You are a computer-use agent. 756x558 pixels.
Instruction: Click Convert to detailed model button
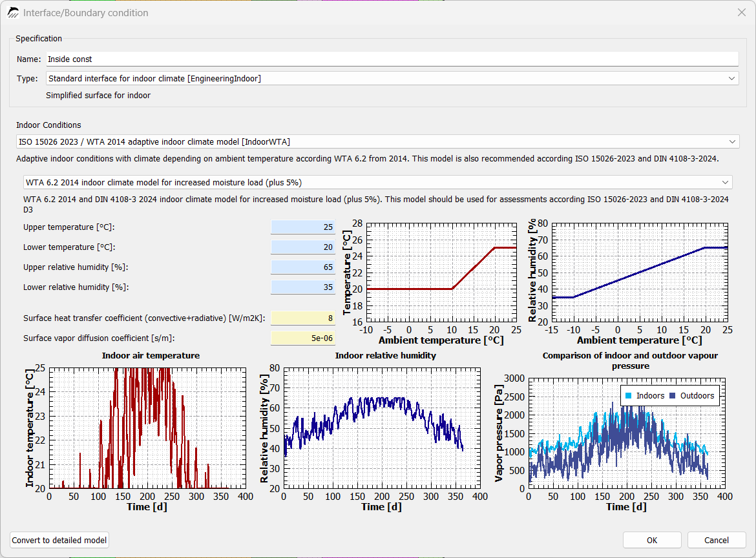pyautogui.click(x=59, y=540)
